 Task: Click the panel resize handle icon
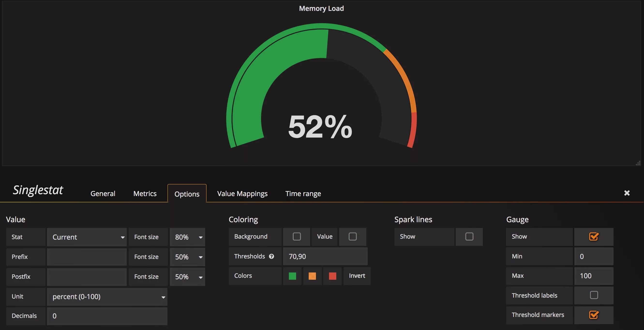tap(638, 163)
